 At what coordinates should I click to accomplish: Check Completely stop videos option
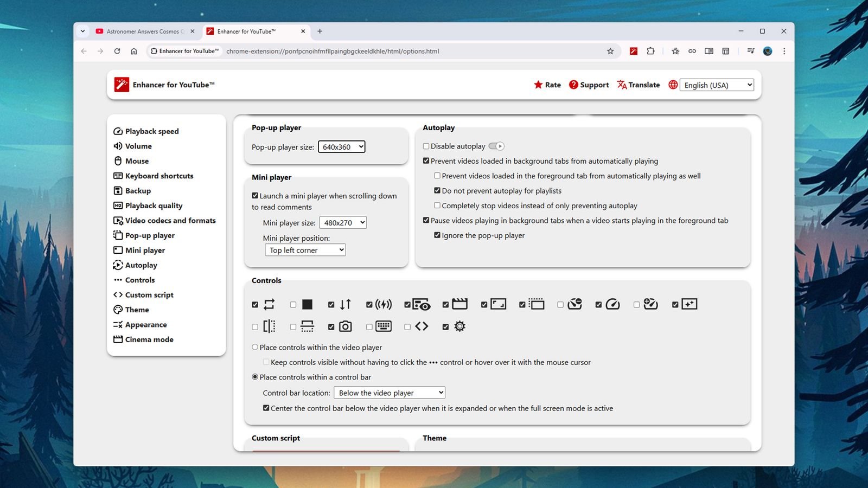(437, 205)
